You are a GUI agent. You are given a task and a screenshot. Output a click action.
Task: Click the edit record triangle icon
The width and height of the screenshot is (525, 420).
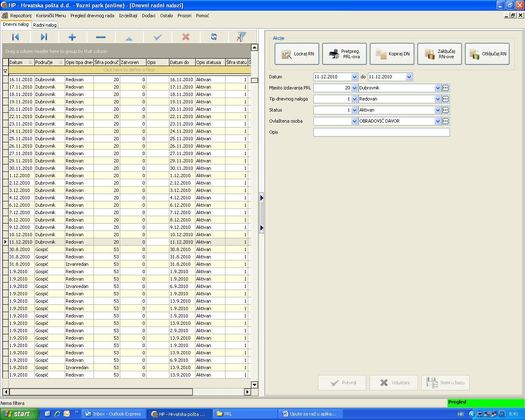point(129,37)
